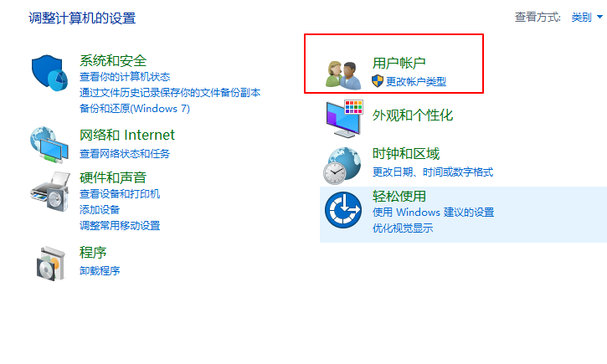Click the Network and Internet globe icon

[x=49, y=144]
